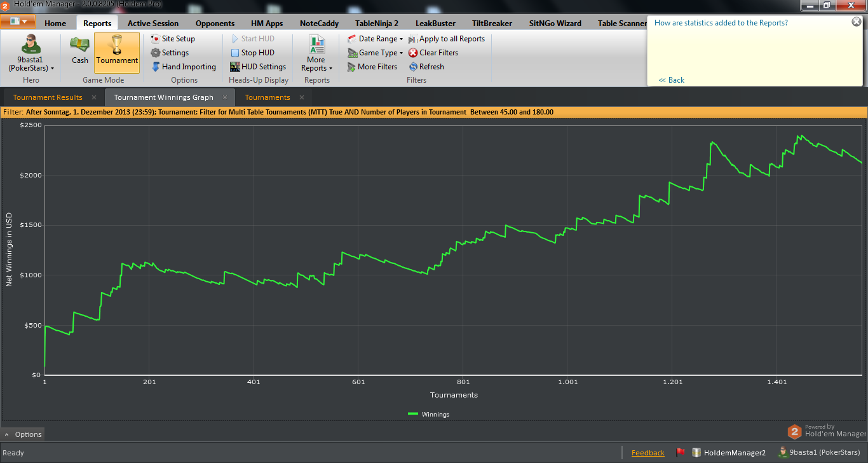Open the 9basta1 hero selector dropdown

tap(31, 53)
